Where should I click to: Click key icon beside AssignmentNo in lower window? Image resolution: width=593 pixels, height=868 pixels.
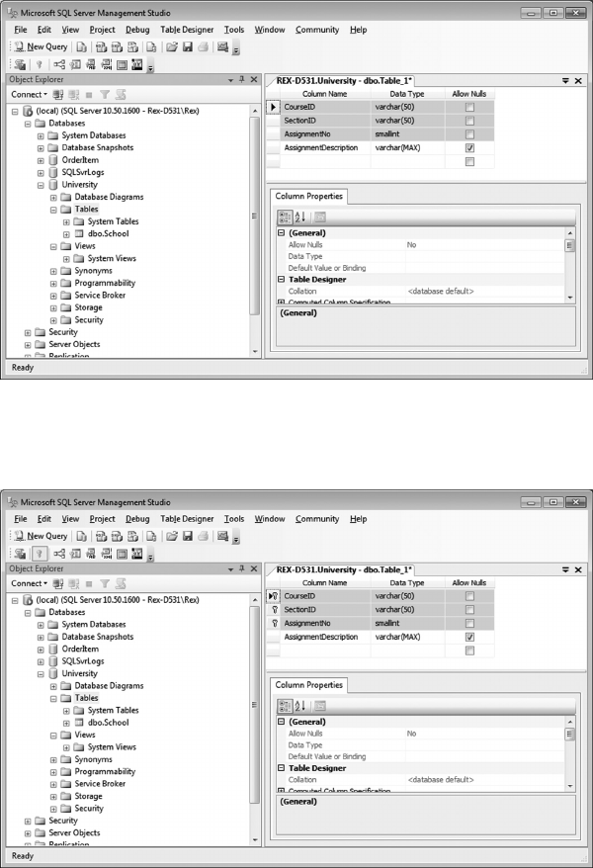coord(275,624)
